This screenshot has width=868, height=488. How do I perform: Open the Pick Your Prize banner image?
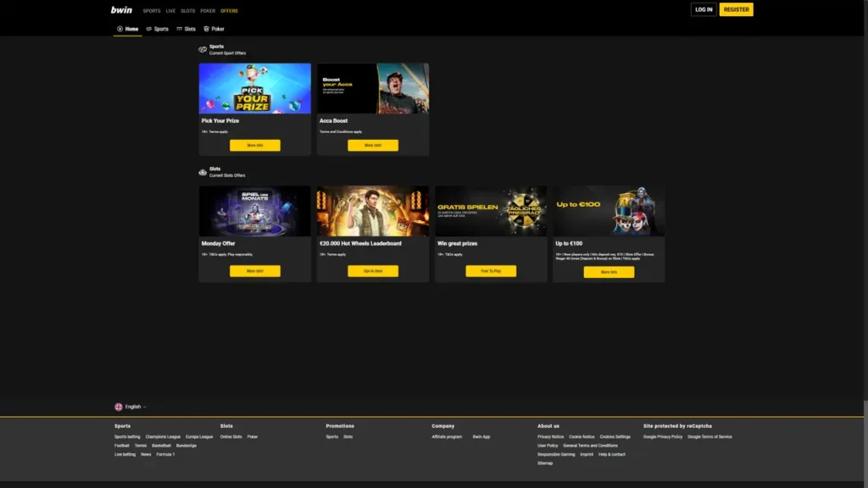pos(255,88)
